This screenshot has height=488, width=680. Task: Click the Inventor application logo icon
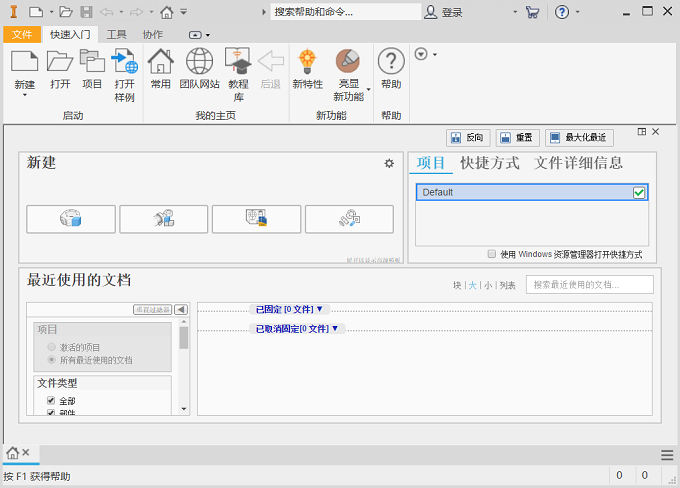(x=13, y=12)
